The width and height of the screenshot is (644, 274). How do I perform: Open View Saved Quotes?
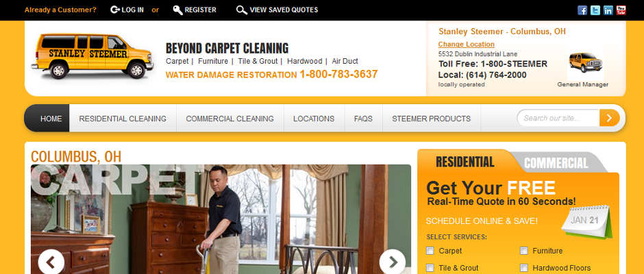click(277, 10)
